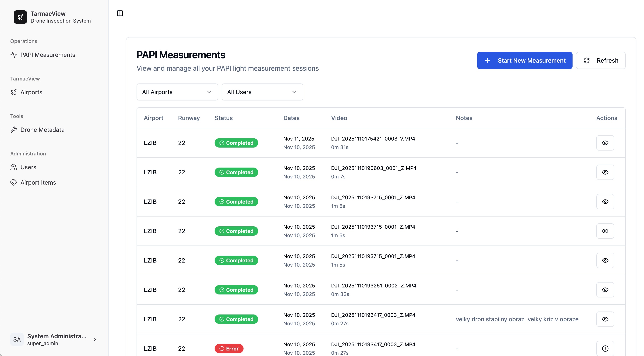Screen dimensions: 644x356
Task: Click the Refresh button
Action: [x=600, y=60]
